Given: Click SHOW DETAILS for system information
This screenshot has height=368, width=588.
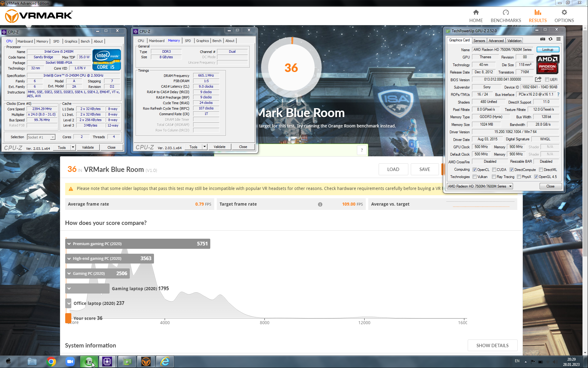Looking at the screenshot, I should pos(492,346).
